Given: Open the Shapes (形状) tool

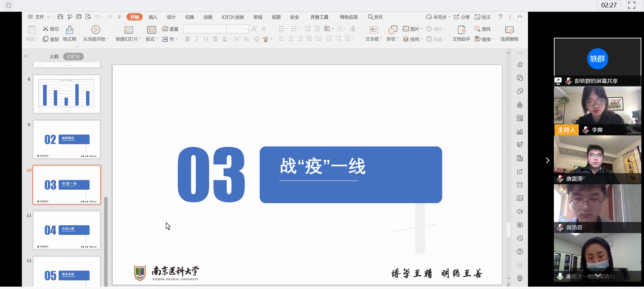Looking at the screenshot, I should pyautogui.click(x=392, y=30).
